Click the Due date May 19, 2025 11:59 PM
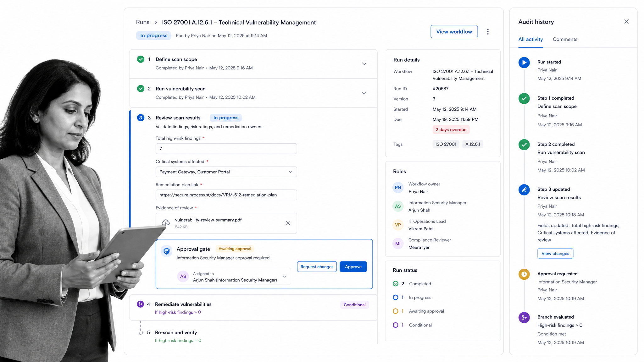The width and height of the screenshot is (644, 362). pos(455,119)
